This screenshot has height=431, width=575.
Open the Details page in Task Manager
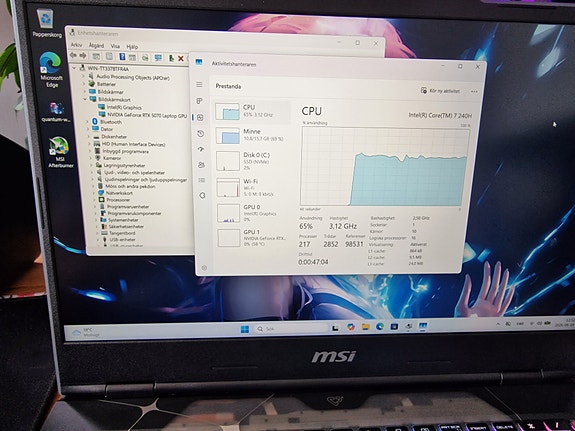tap(201, 180)
